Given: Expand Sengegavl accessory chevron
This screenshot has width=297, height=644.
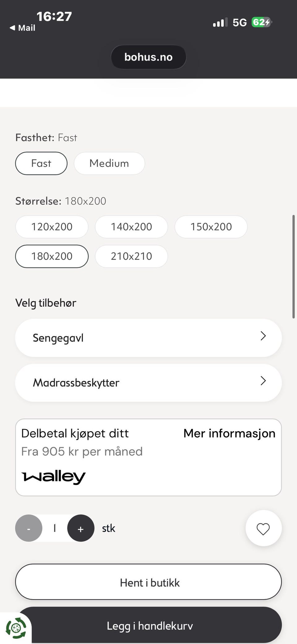Looking at the screenshot, I should pos(263,336).
